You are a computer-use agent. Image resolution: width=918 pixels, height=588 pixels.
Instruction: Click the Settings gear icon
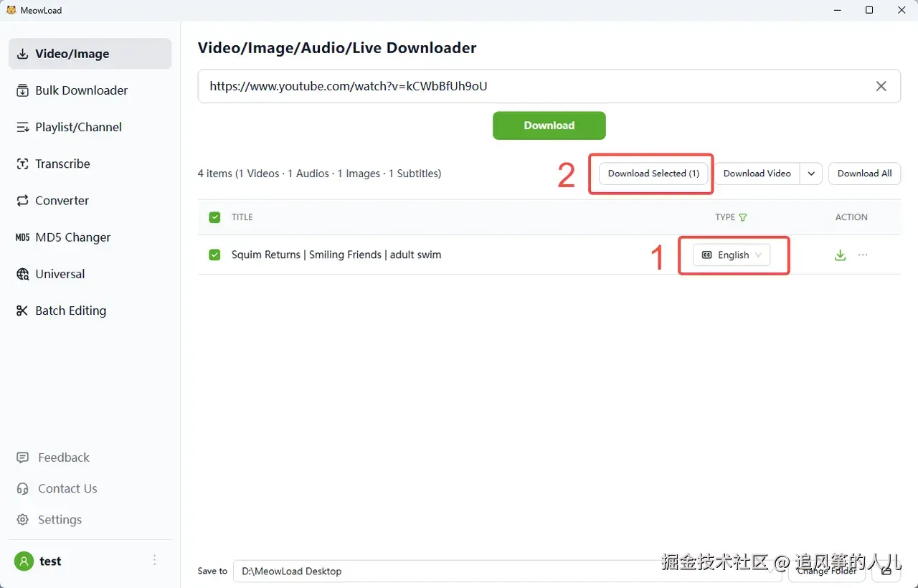[x=23, y=519]
